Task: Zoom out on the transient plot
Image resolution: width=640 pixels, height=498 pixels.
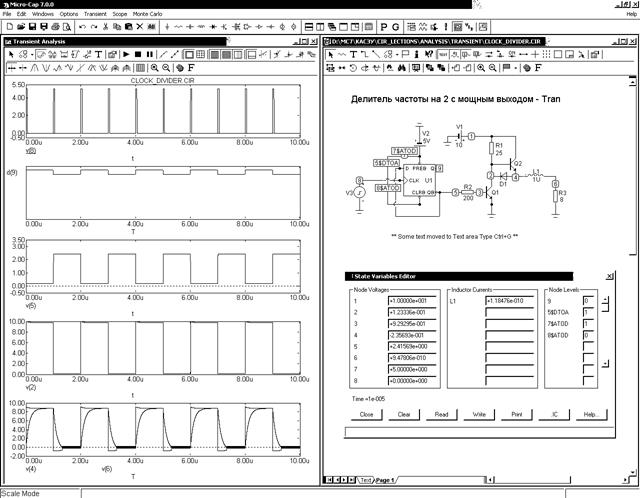Action: tap(166, 68)
